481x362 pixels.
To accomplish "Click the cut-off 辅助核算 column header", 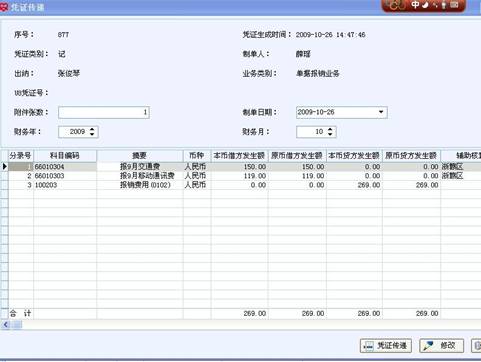I will click(461, 156).
